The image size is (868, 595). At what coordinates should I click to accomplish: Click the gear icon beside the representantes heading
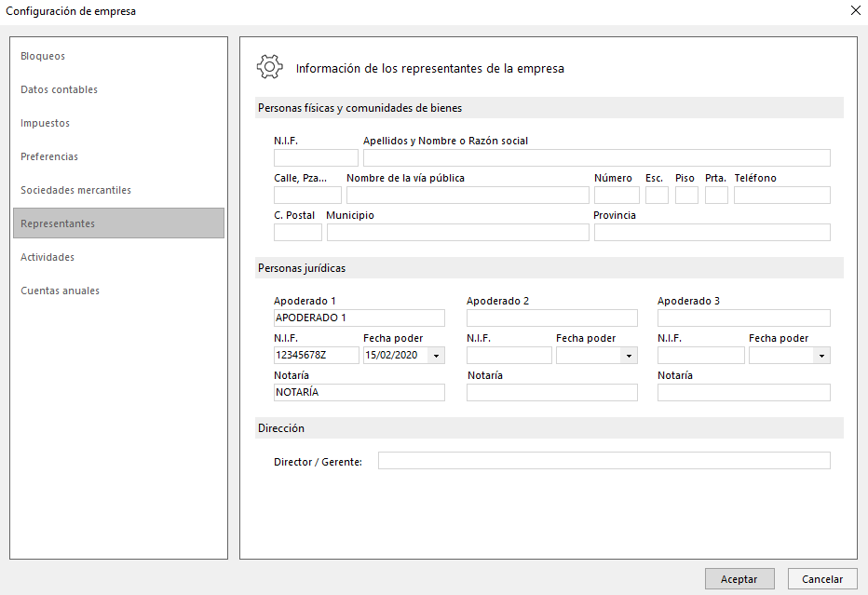269,67
